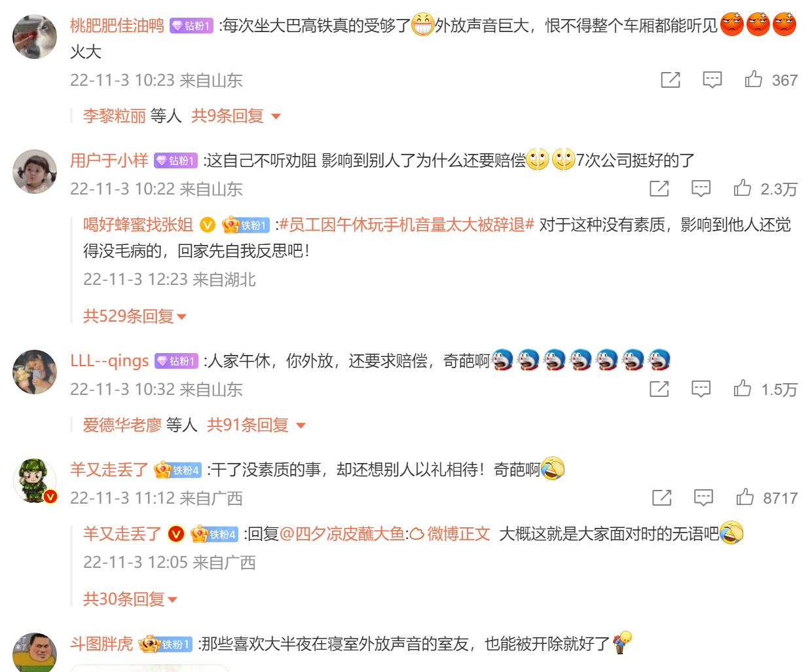The height and width of the screenshot is (672, 810).
Task: Open reply box for LLL--qings comment
Action: click(x=701, y=389)
